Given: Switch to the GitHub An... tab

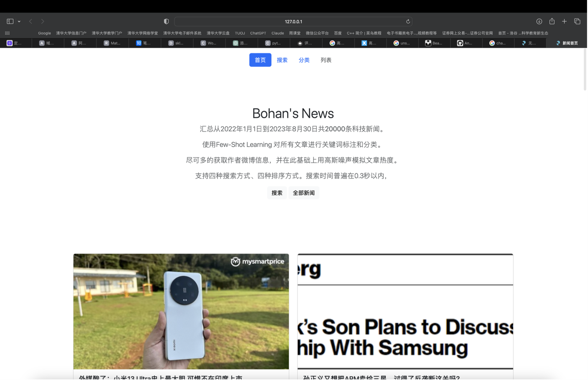Looking at the screenshot, I should tap(467, 43).
